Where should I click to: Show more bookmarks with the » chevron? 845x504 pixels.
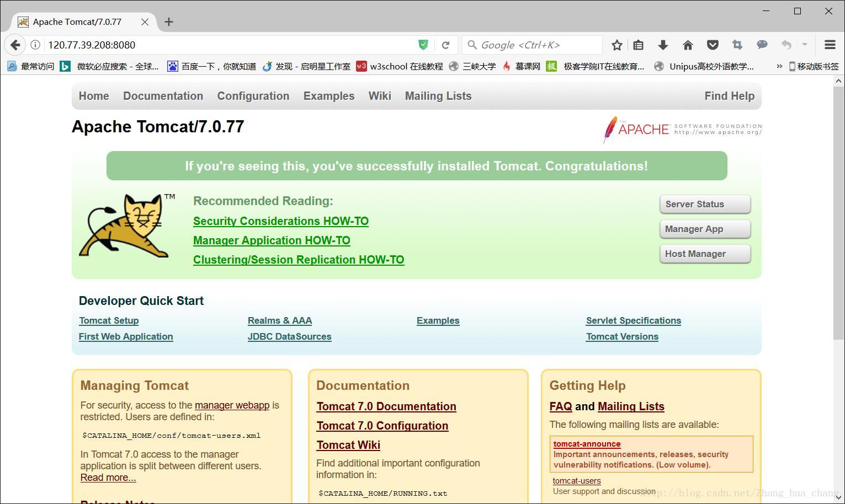pyautogui.click(x=779, y=66)
